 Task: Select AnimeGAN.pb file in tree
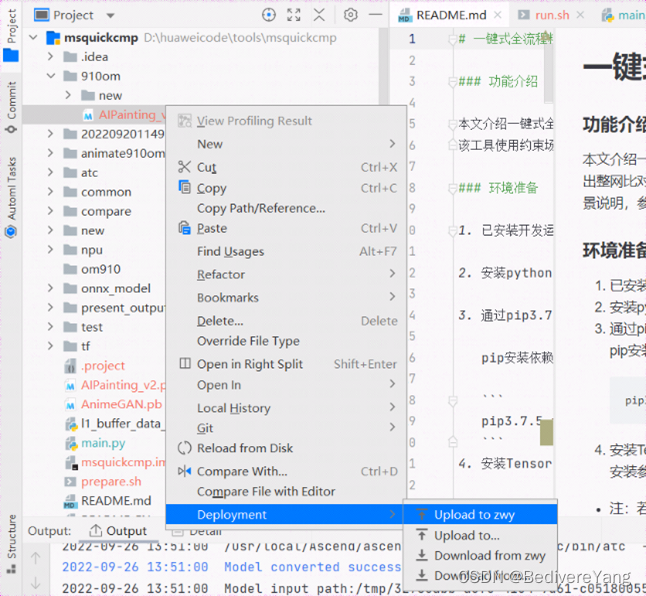(113, 404)
